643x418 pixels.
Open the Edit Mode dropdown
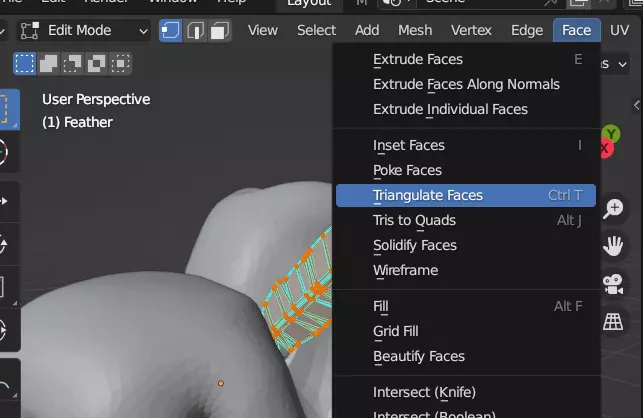pyautogui.click(x=84, y=30)
